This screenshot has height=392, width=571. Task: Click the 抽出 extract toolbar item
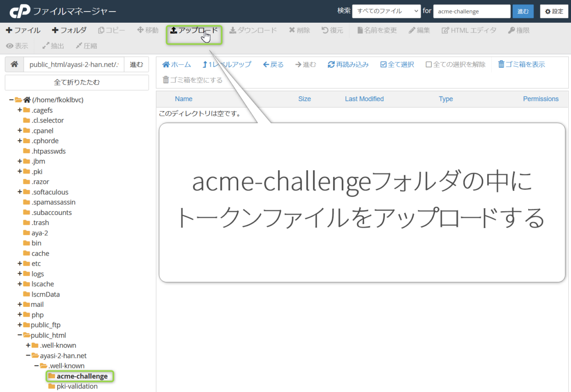tap(53, 45)
